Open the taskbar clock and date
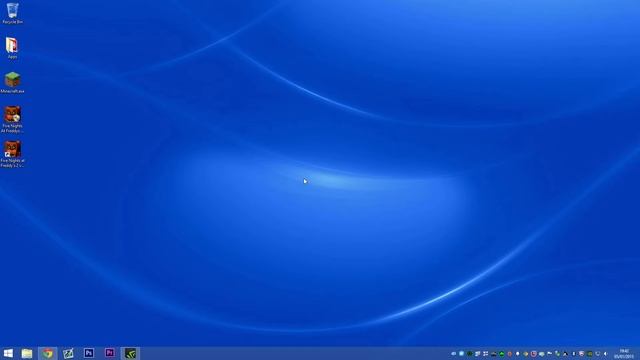 pyautogui.click(x=624, y=353)
